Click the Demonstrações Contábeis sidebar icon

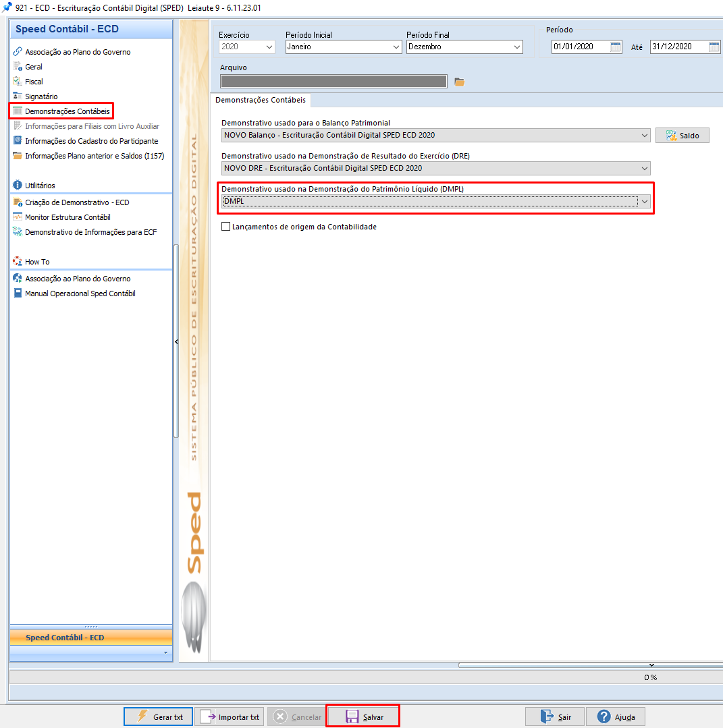click(18, 111)
